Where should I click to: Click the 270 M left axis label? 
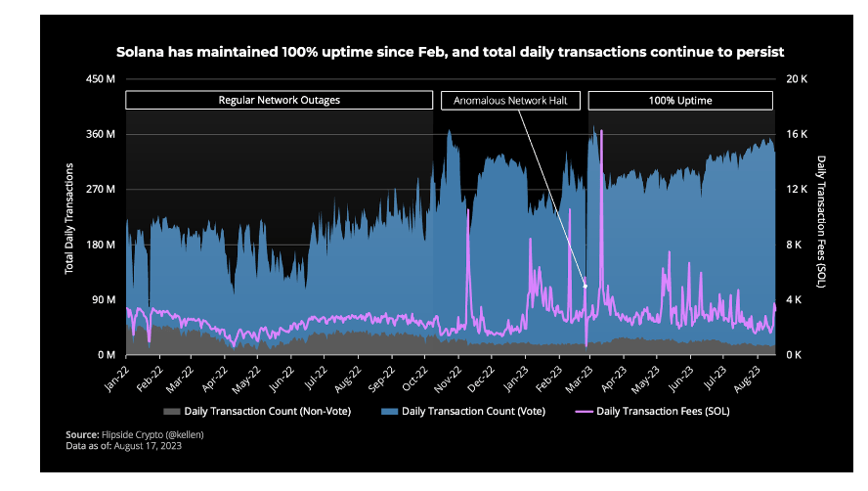(x=101, y=189)
